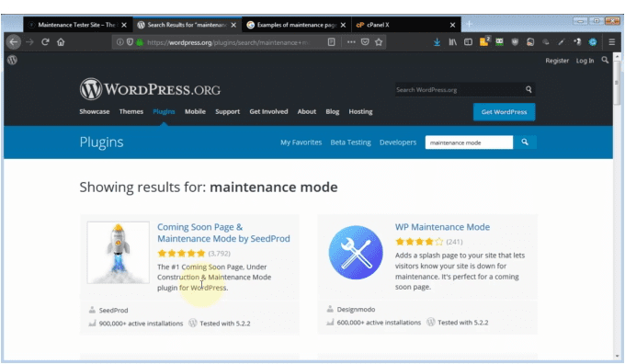Image resolution: width=625 pixels, height=364 pixels.
Task: Click the SeedProd rocket thumbnail
Action: click(x=119, y=253)
